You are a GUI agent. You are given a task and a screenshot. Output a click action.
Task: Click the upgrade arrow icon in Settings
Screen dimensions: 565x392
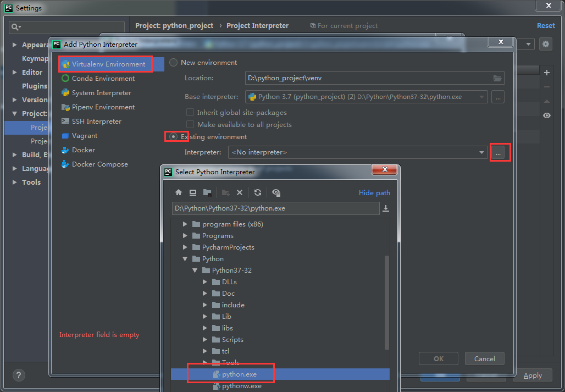[x=547, y=101]
